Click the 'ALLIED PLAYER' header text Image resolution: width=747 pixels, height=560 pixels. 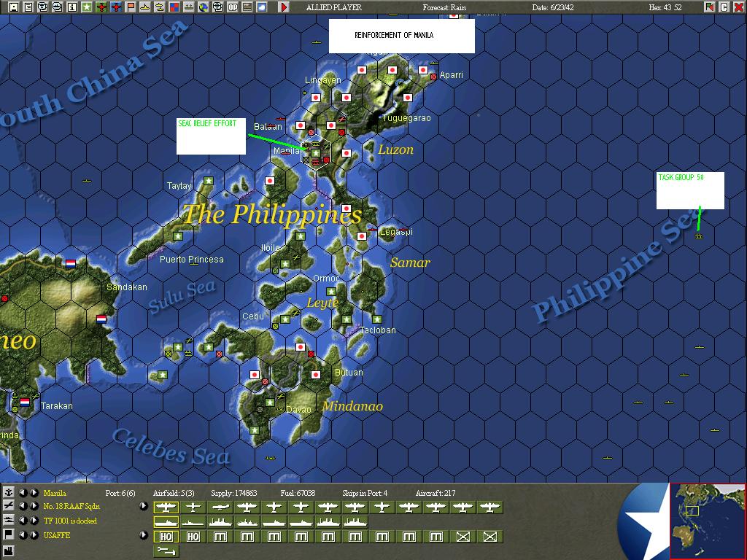333,7
